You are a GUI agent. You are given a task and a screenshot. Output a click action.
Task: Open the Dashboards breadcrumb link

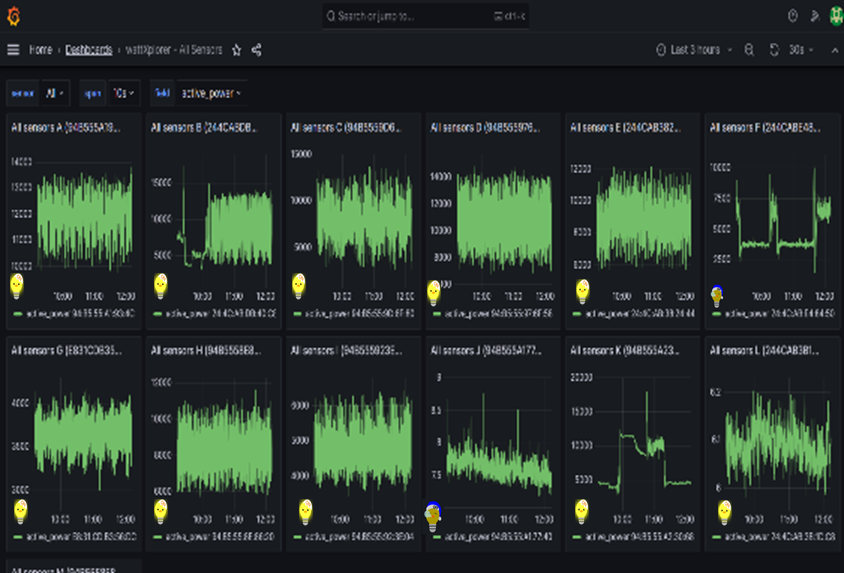coord(88,49)
